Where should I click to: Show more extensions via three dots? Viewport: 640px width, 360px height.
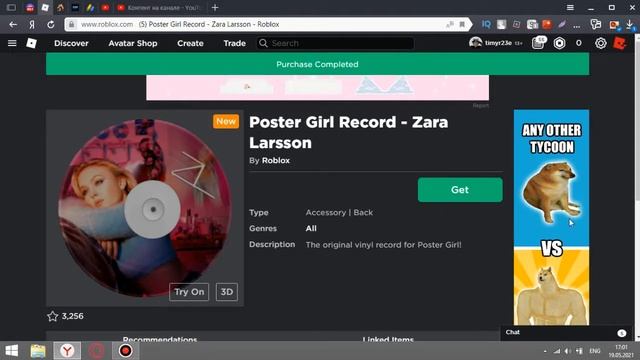click(576, 25)
